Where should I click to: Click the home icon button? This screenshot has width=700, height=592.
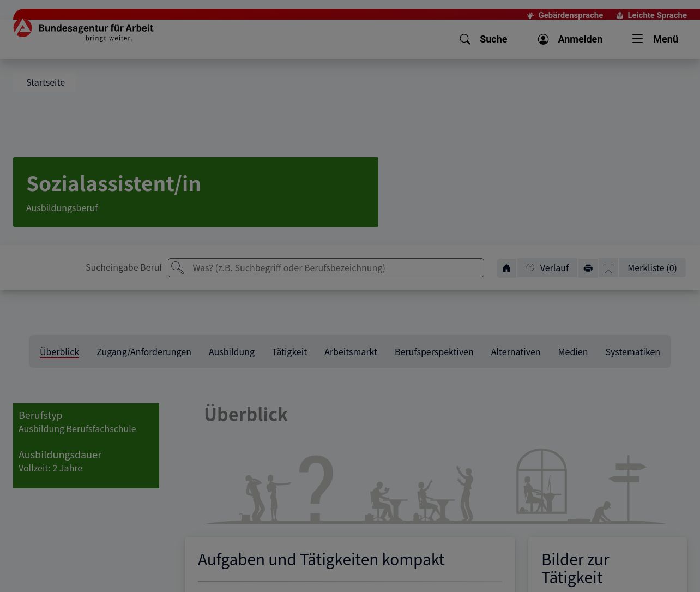point(506,268)
